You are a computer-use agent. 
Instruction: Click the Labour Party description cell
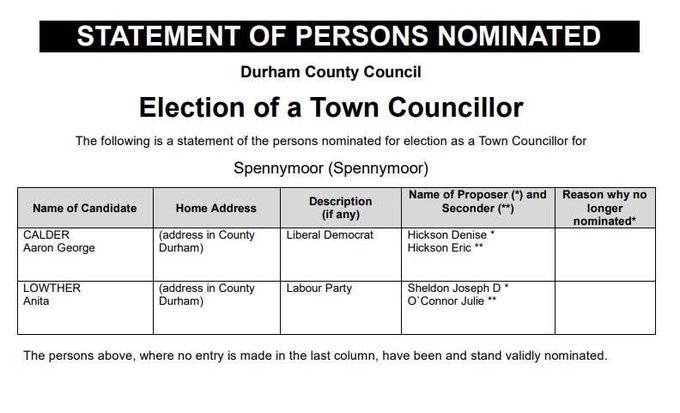point(319,288)
